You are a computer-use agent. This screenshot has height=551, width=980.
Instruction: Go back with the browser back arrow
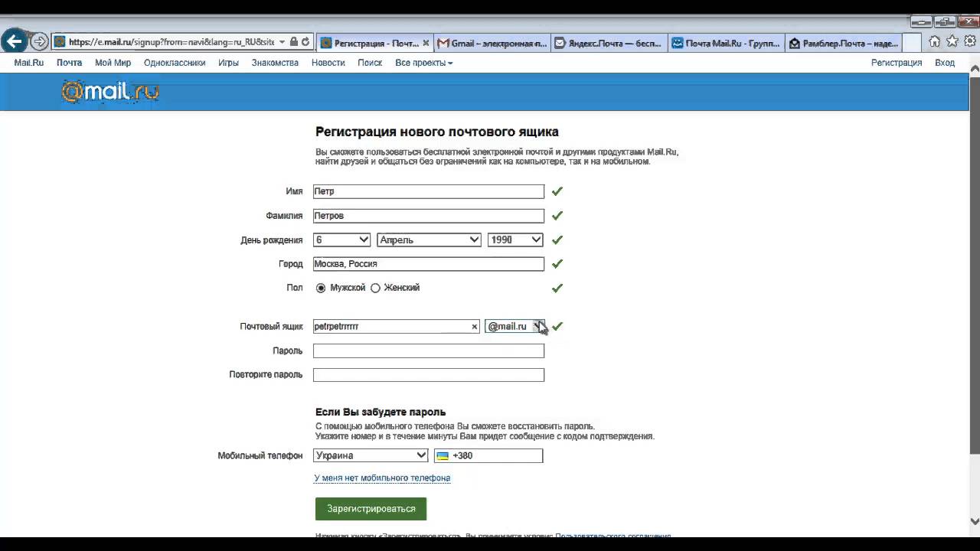(x=14, y=41)
